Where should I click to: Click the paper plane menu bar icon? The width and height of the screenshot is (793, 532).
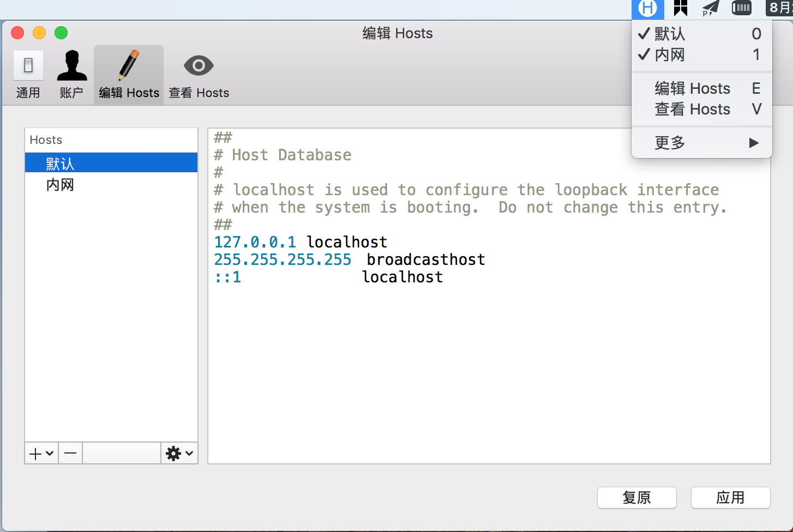tap(711, 8)
